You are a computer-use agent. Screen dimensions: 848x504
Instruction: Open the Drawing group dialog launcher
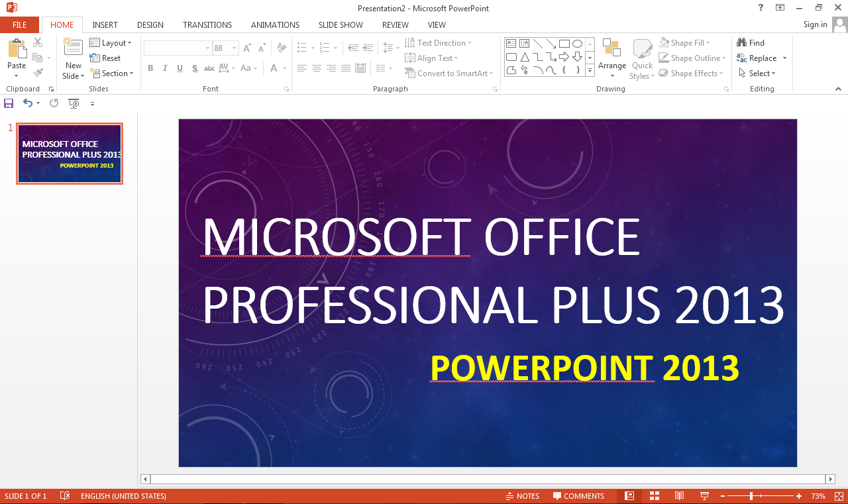pos(725,89)
